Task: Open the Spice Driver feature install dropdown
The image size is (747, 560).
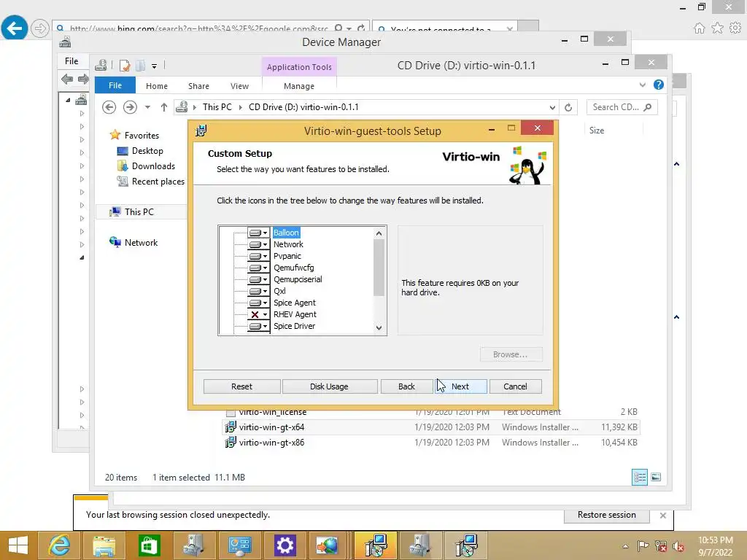Action: tap(258, 326)
